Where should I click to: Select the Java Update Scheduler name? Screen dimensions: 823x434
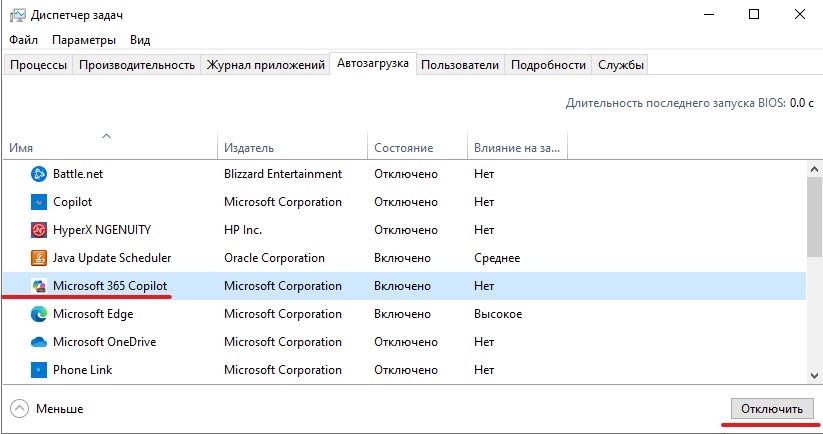coord(112,258)
